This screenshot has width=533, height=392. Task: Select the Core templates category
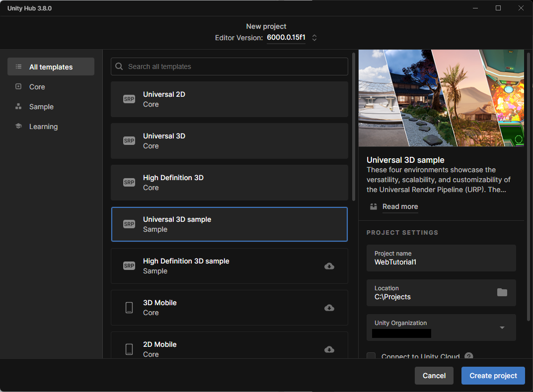(x=37, y=87)
